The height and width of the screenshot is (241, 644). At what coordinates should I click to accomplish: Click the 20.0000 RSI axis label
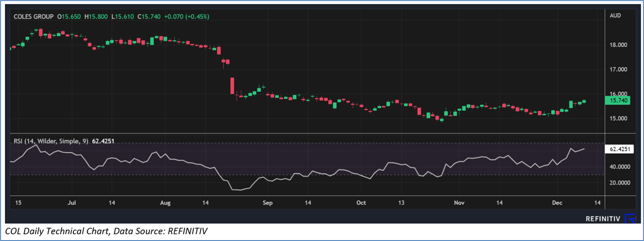(619, 183)
